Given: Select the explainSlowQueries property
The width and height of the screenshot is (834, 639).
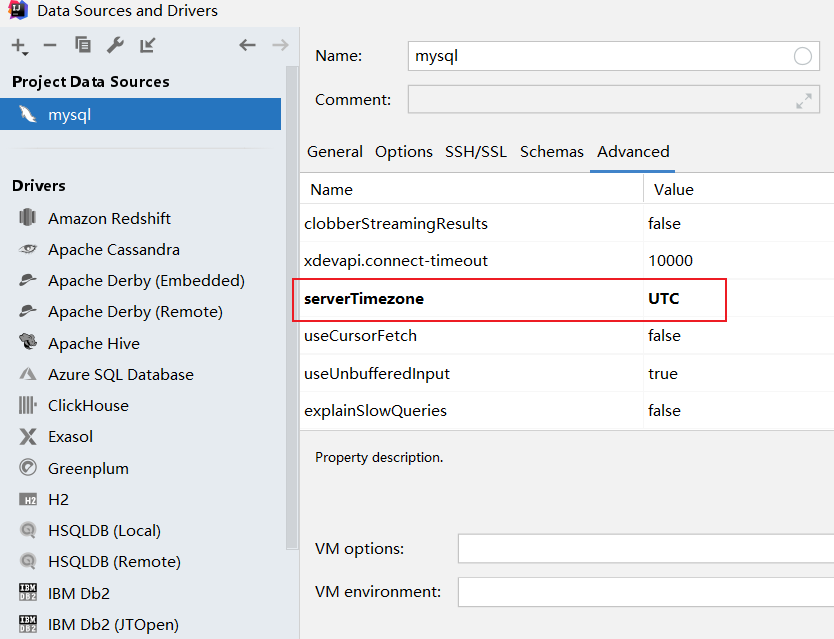Looking at the screenshot, I should coord(375,411).
